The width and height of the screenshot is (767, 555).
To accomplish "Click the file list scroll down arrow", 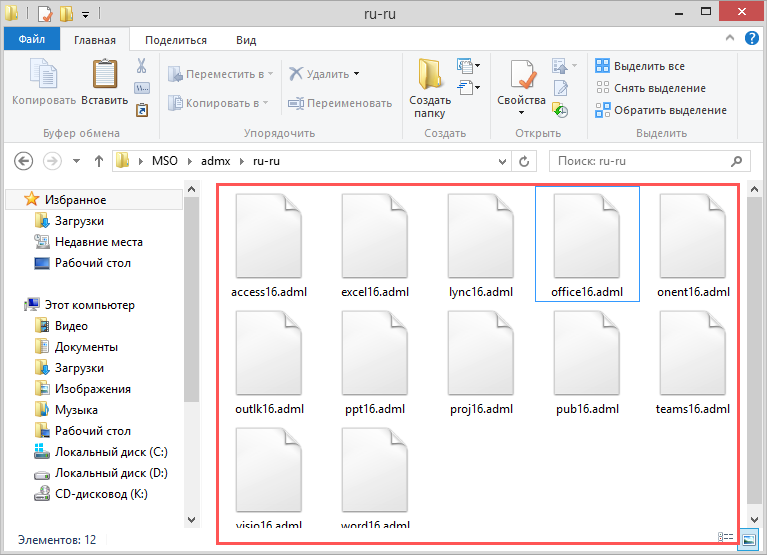I will [x=754, y=520].
